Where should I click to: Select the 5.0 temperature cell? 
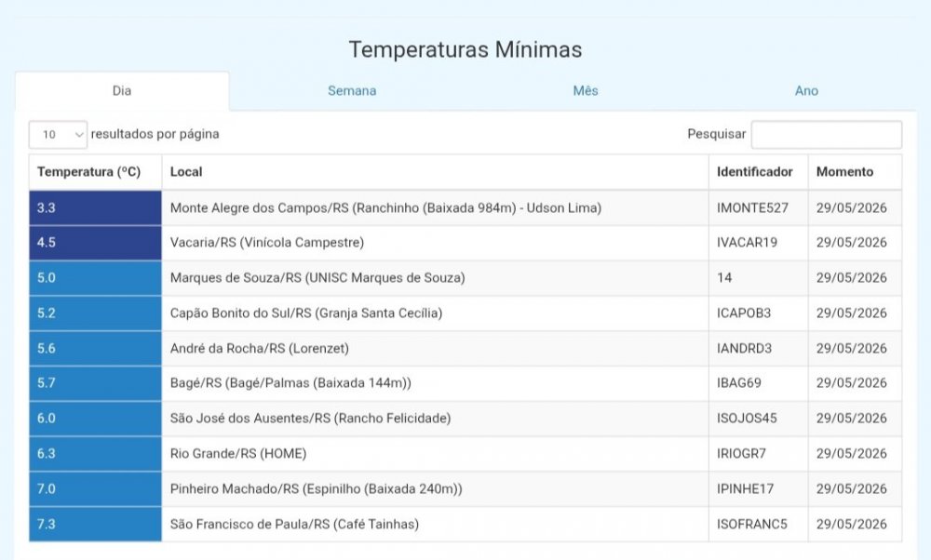[x=96, y=277]
